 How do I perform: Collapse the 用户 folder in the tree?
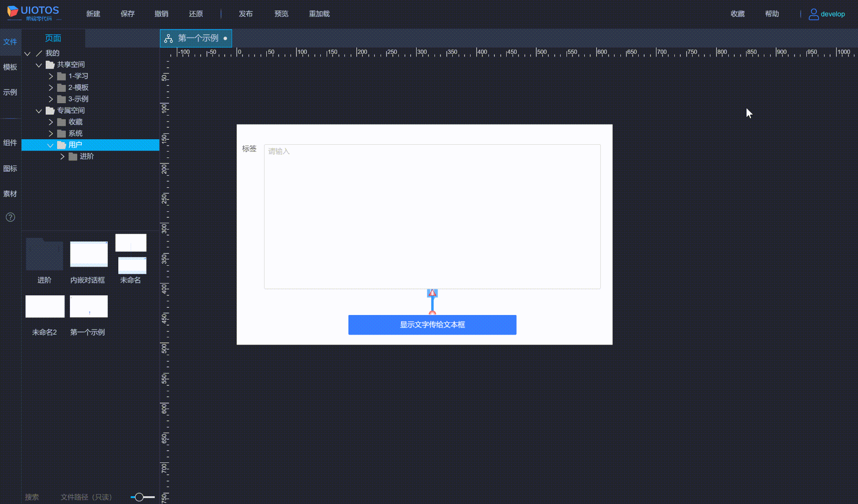click(51, 145)
